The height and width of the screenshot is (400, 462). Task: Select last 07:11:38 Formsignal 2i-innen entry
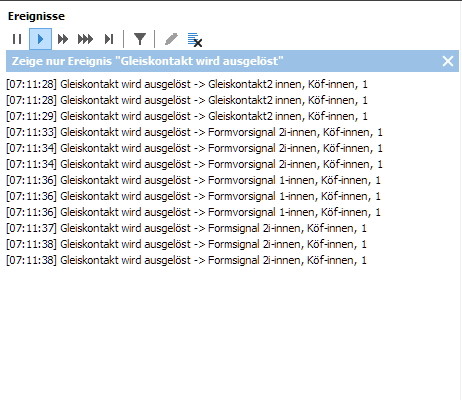(186, 260)
